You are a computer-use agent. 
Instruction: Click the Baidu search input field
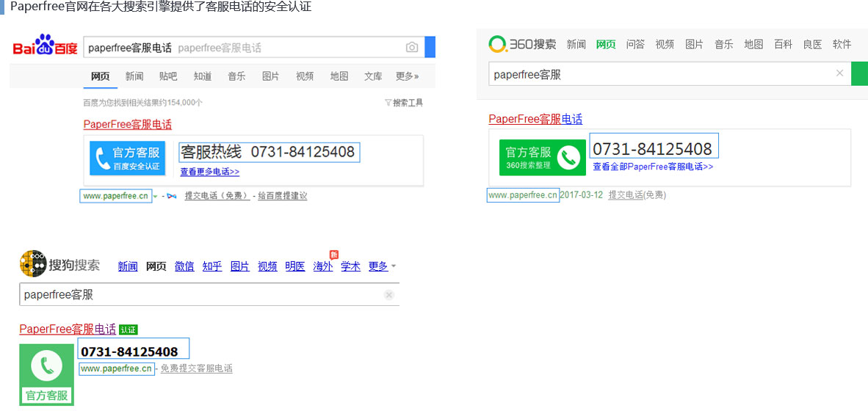[253, 48]
